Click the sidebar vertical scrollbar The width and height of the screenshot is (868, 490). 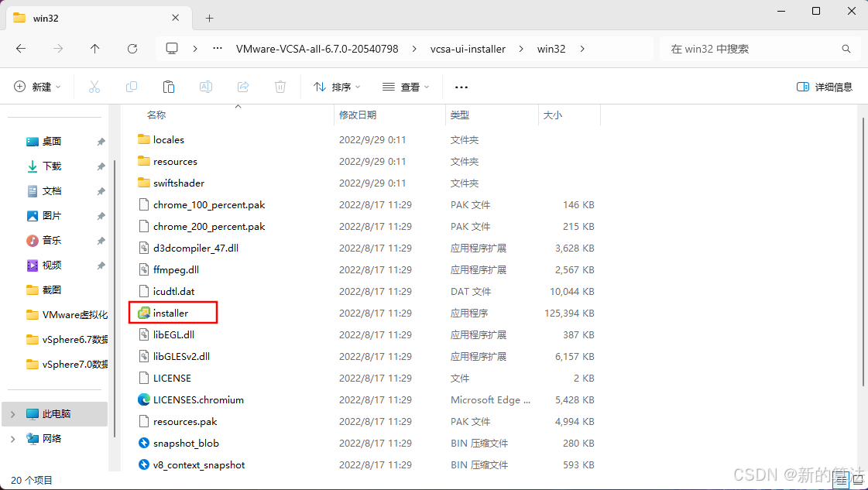pyautogui.click(x=115, y=299)
